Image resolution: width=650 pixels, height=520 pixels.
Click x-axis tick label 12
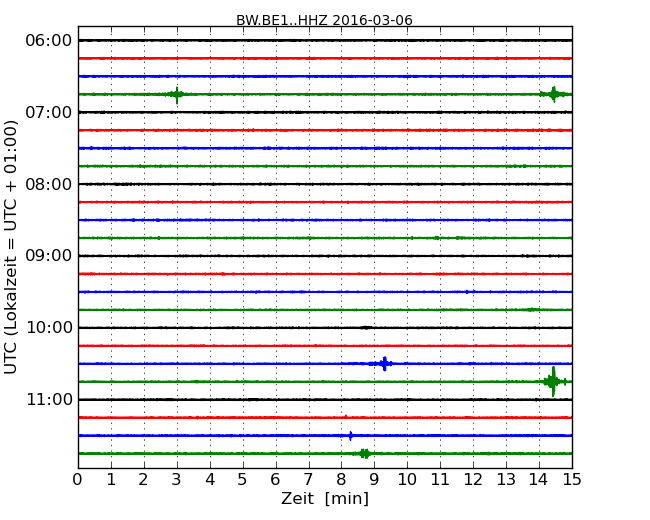coord(473,480)
